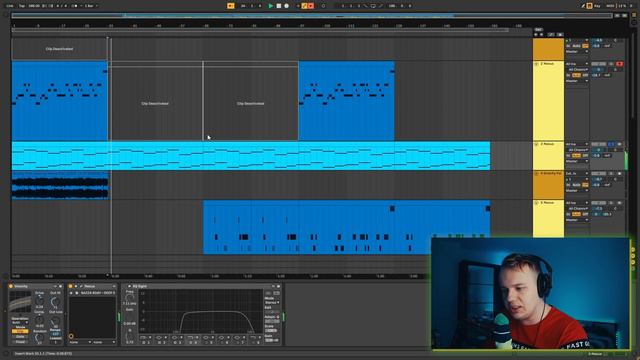Toggle track 4 arm button
Screen dimensions: 640x360
point(620,173)
